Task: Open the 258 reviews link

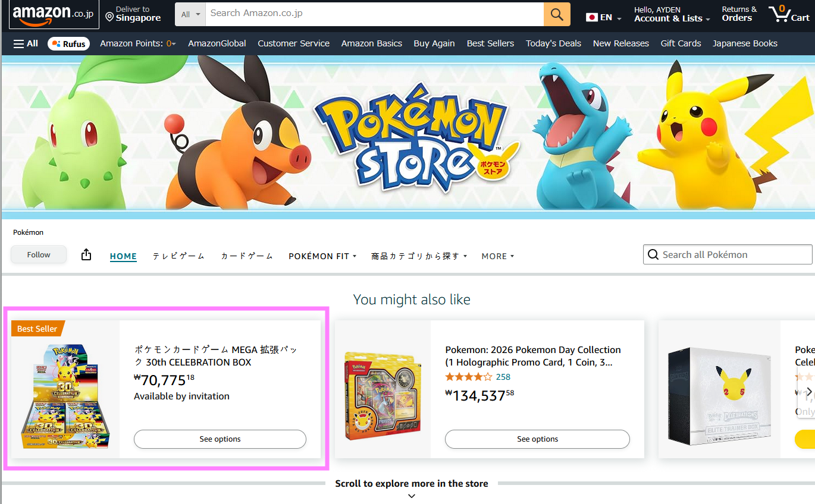Action: [x=503, y=377]
